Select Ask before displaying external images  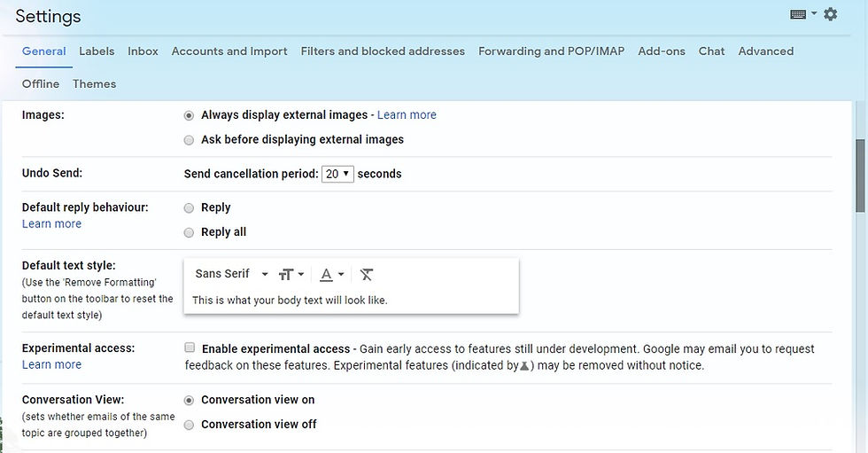click(190, 140)
